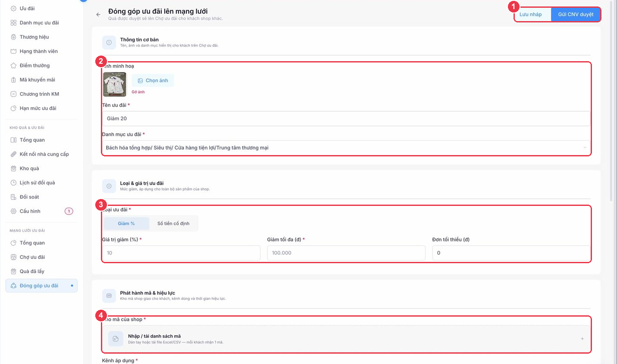Click the Giá trị giảm (%) input
617x364 pixels.
[x=181, y=253]
